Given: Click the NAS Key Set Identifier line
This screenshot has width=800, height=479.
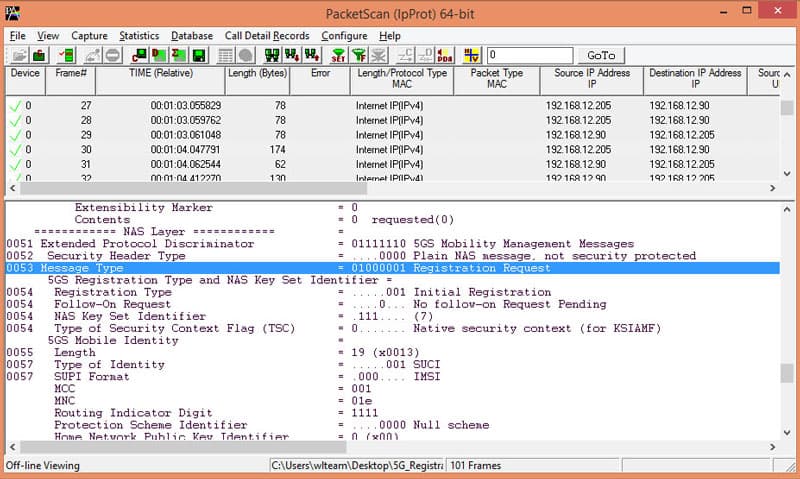Looking at the screenshot, I should coord(220,316).
